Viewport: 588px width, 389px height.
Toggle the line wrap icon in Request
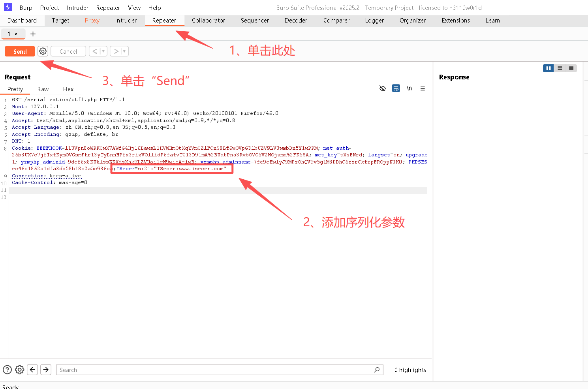tap(396, 88)
